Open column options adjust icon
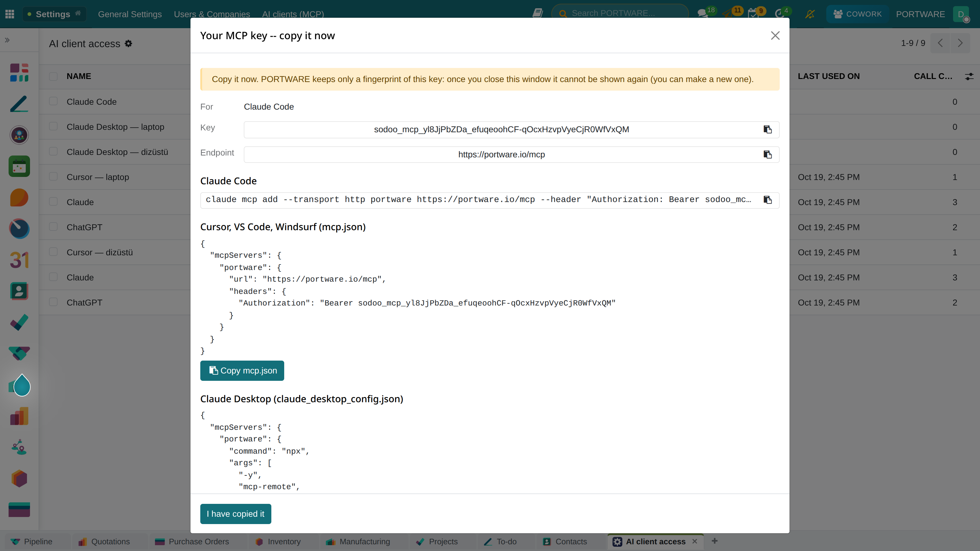Image resolution: width=980 pixels, height=551 pixels. tap(969, 77)
